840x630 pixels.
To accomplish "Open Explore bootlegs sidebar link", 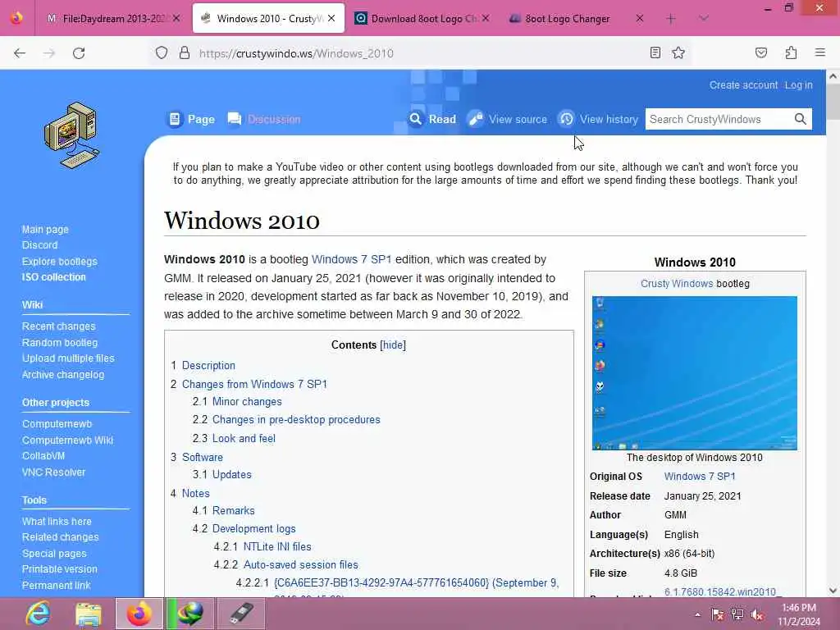I will [x=59, y=262].
